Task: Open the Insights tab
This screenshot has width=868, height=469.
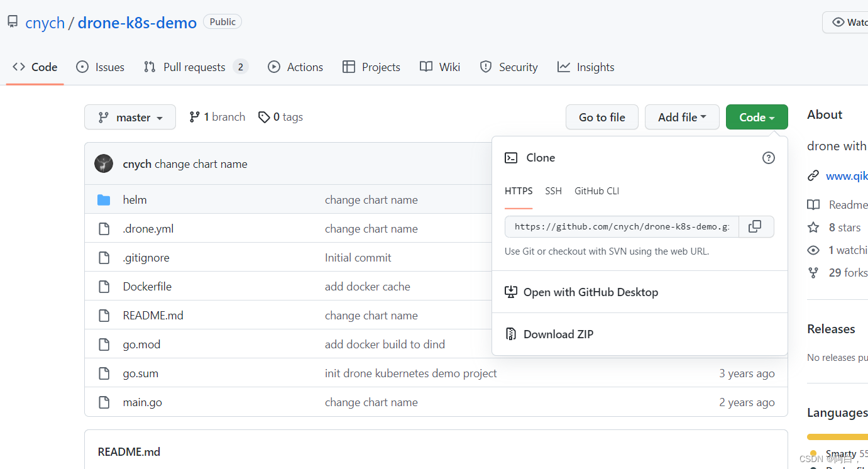Action: (x=586, y=67)
